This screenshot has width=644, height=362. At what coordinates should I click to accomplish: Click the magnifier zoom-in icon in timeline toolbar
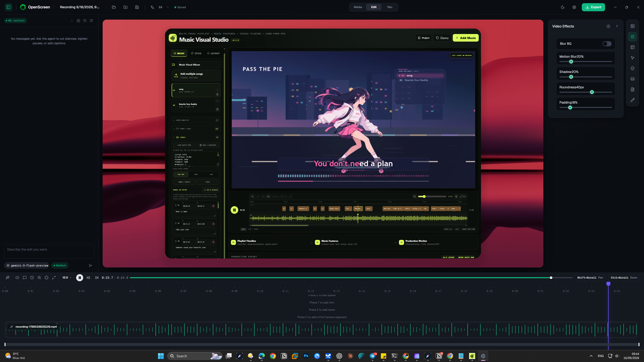click(39, 278)
